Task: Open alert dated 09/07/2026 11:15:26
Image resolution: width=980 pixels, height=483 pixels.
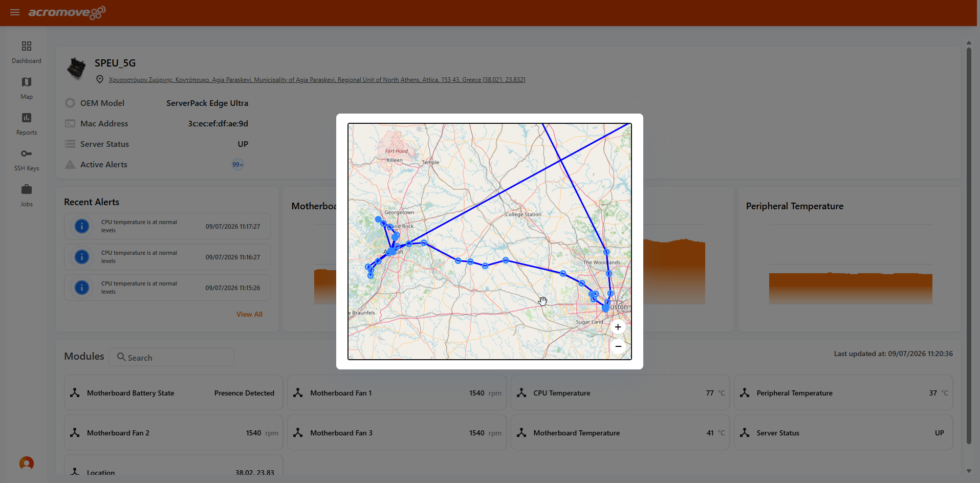Action: tap(167, 288)
